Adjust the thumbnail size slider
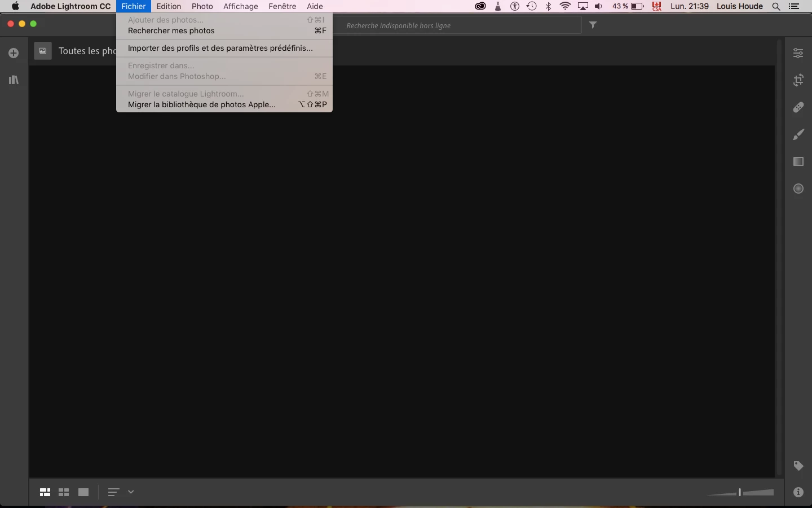This screenshot has height=508, width=812. [740, 493]
